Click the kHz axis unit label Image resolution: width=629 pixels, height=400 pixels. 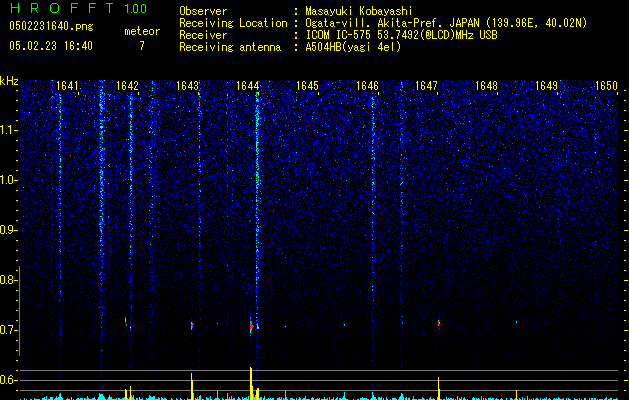point(9,81)
